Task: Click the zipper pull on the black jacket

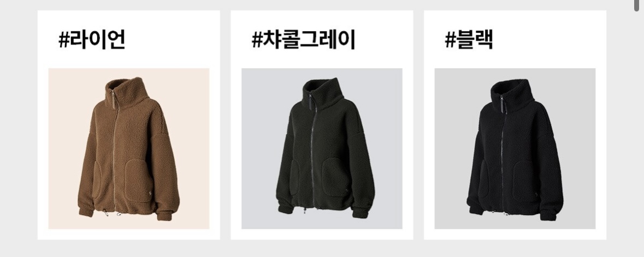Action: 501,103
